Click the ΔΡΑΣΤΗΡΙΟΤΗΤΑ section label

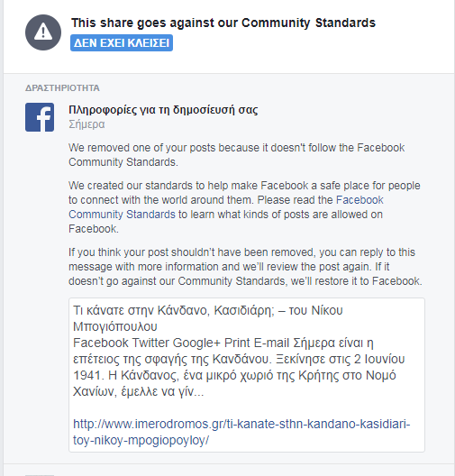coord(62,88)
